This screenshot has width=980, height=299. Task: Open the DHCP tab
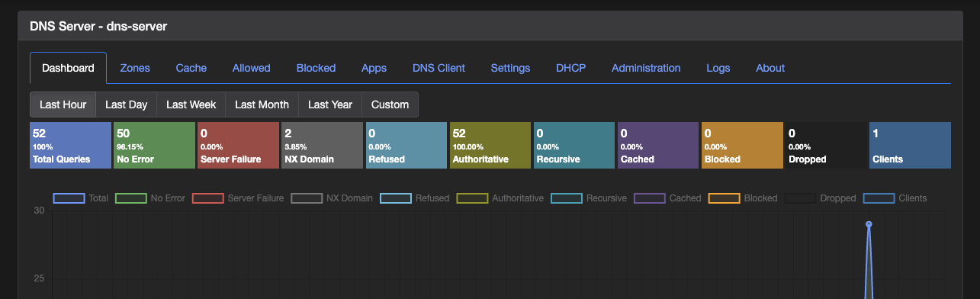click(x=571, y=68)
